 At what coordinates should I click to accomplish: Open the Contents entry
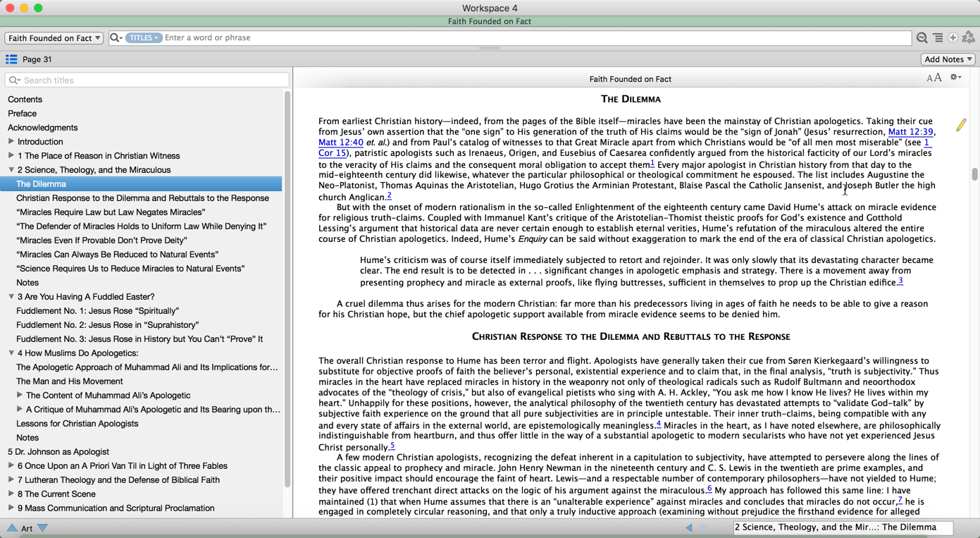25,99
